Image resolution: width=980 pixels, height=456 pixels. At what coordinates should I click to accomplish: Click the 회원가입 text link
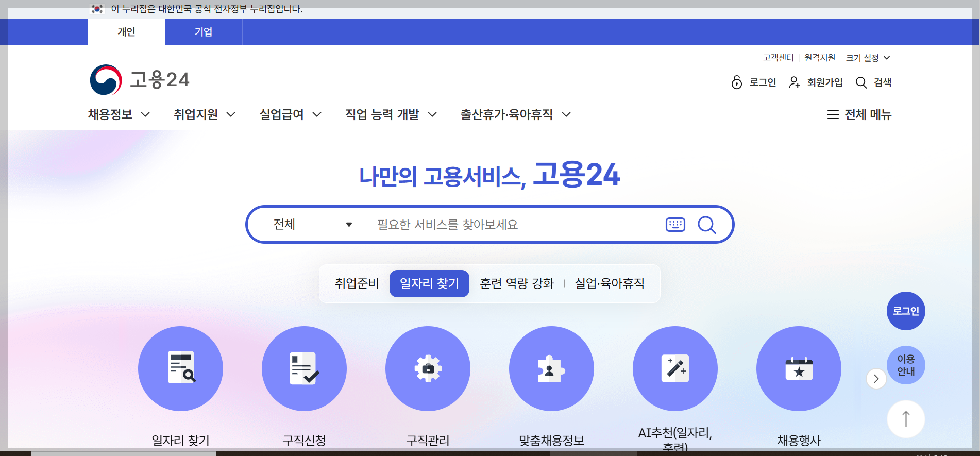[x=825, y=82]
